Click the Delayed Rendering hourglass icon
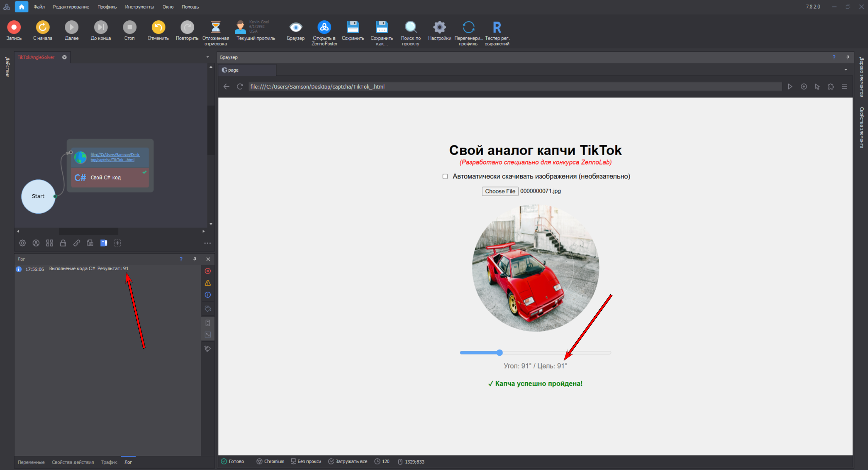The height and width of the screenshot is (470, 868). [x=215, y=27]
